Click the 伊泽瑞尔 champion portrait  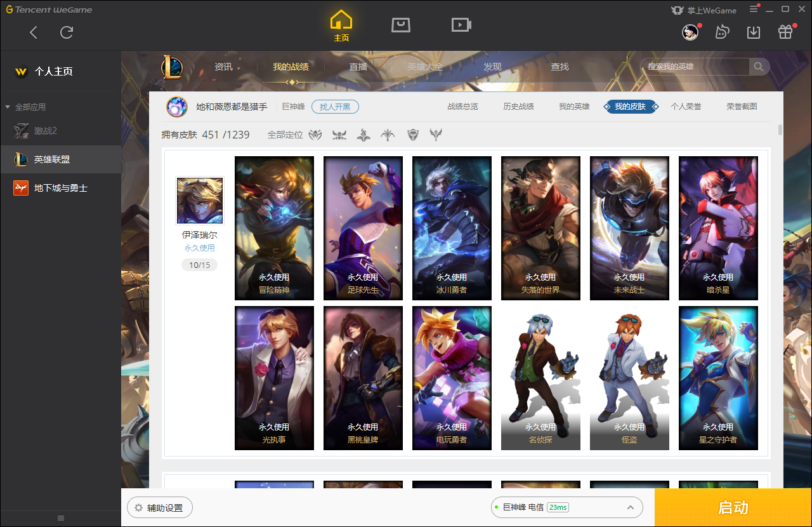(200, 201)
